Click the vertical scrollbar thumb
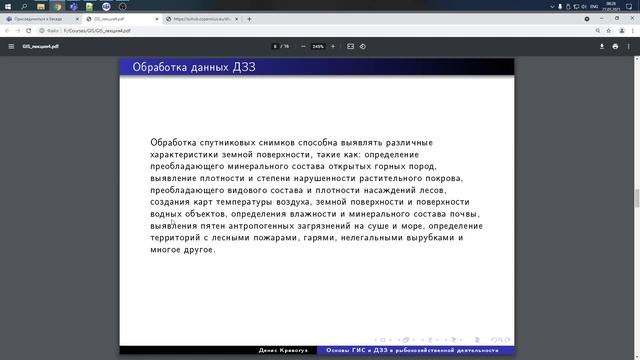Screen dimensions: 640x360 tap(637, 198)
